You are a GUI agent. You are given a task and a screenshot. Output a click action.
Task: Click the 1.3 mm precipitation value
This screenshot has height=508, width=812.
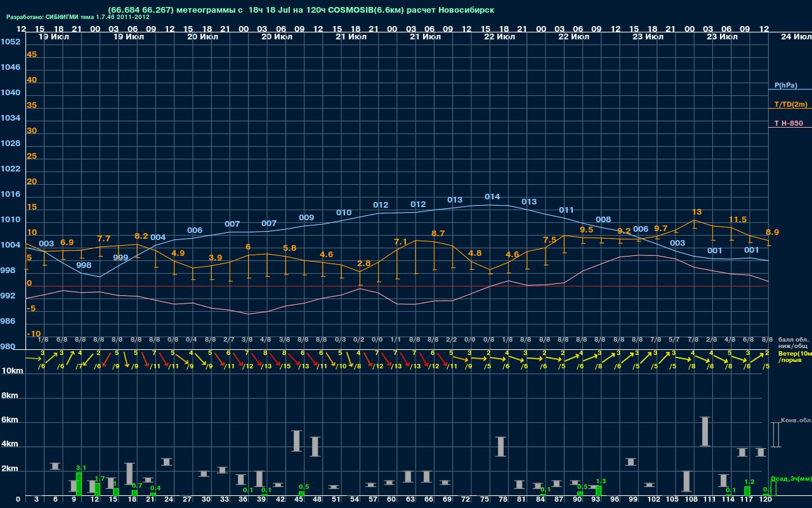[601, 481]
